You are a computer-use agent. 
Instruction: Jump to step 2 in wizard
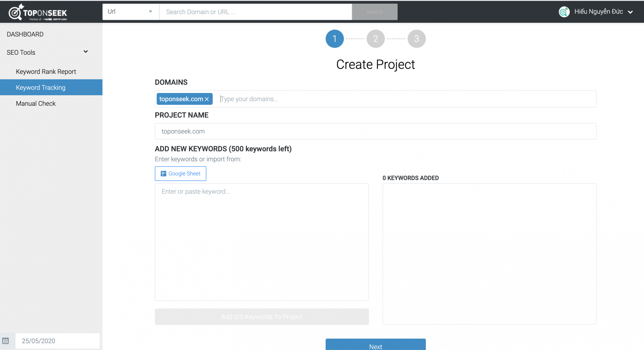[x=375, y=39]
